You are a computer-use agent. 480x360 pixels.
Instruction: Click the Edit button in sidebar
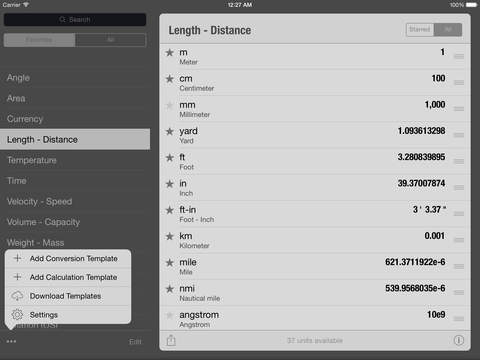(x=135, y=342)
